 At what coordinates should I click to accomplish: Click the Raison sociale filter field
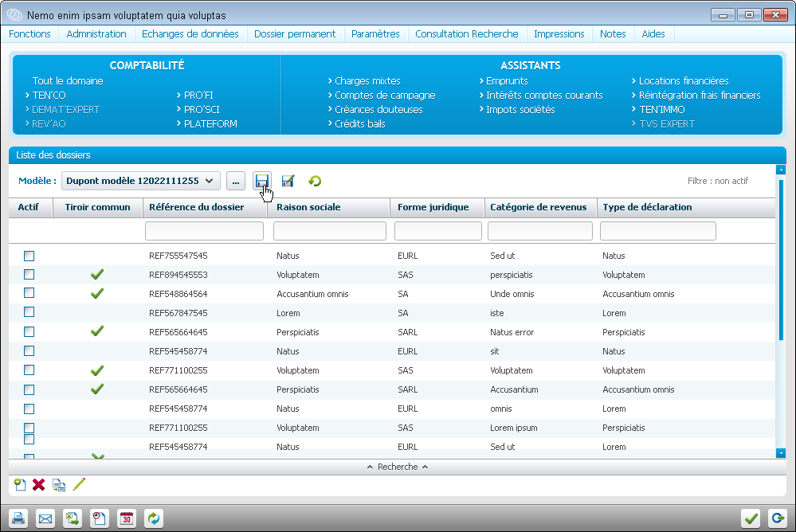click(330, 231)
